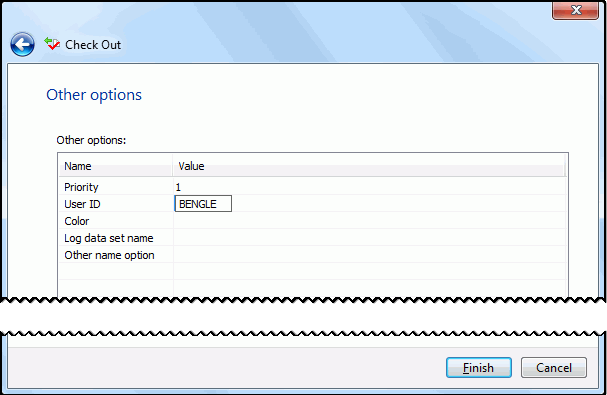Click the Check Out wizard icon
This screenshot has width=607, height=395.
click(x=52, y=44)
